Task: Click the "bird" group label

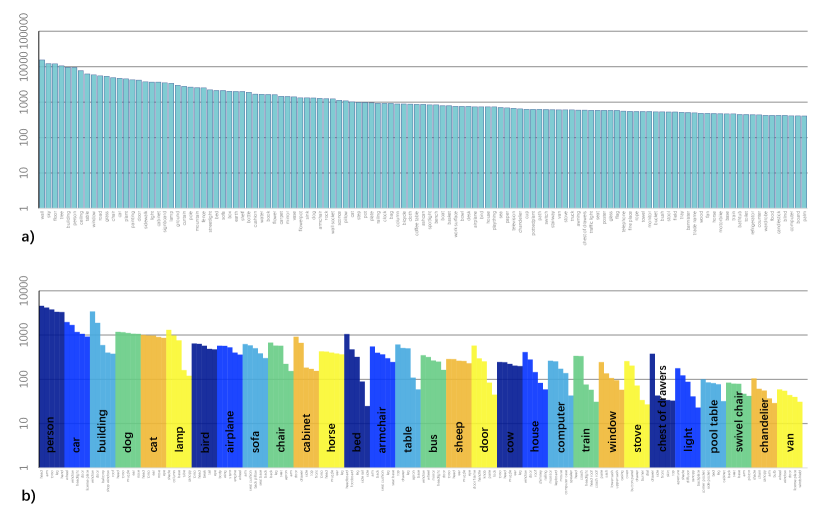Action: pyautogui.click(x=204, y=442)
